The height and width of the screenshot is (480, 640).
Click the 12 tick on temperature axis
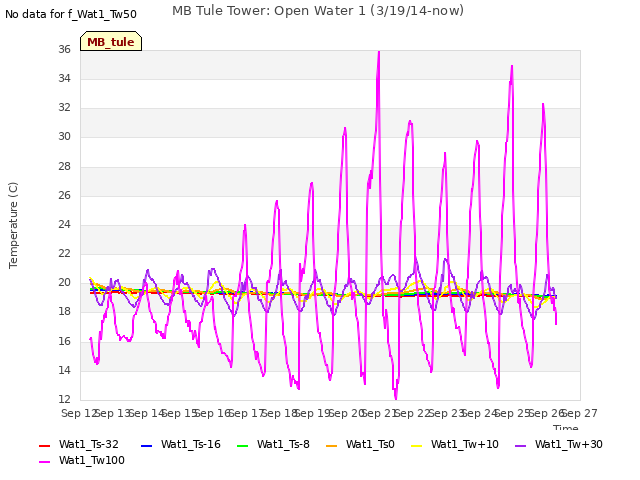(64, 399)
